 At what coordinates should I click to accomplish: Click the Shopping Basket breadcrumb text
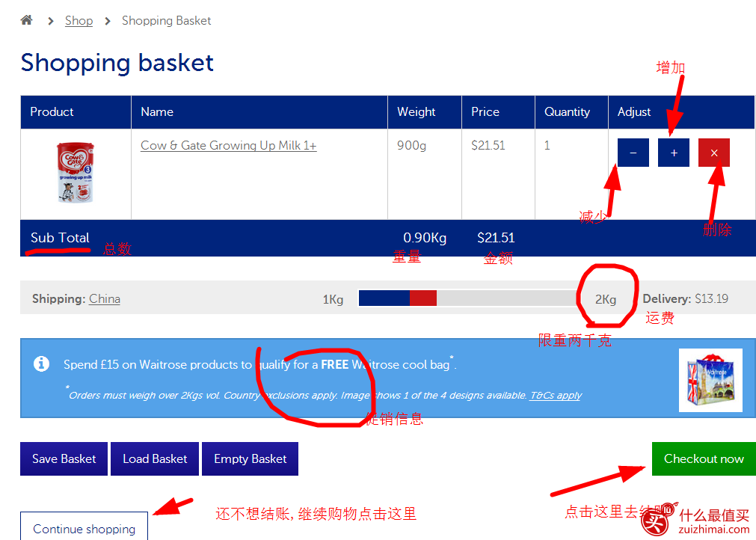166,21
